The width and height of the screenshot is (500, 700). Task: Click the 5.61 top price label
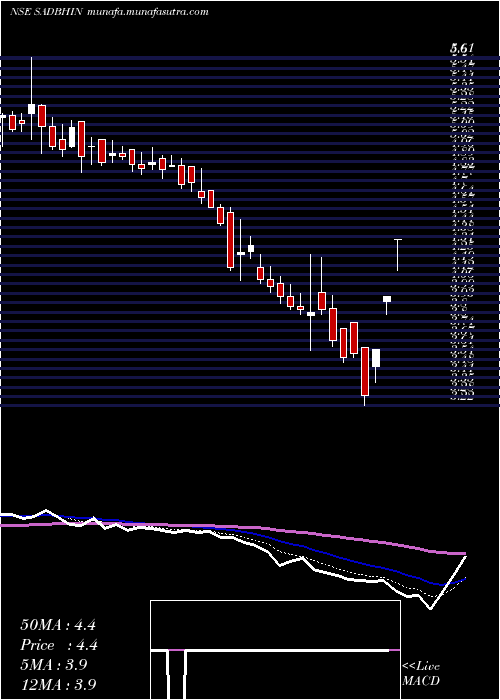pyautogui.click(x=462, y=49)
